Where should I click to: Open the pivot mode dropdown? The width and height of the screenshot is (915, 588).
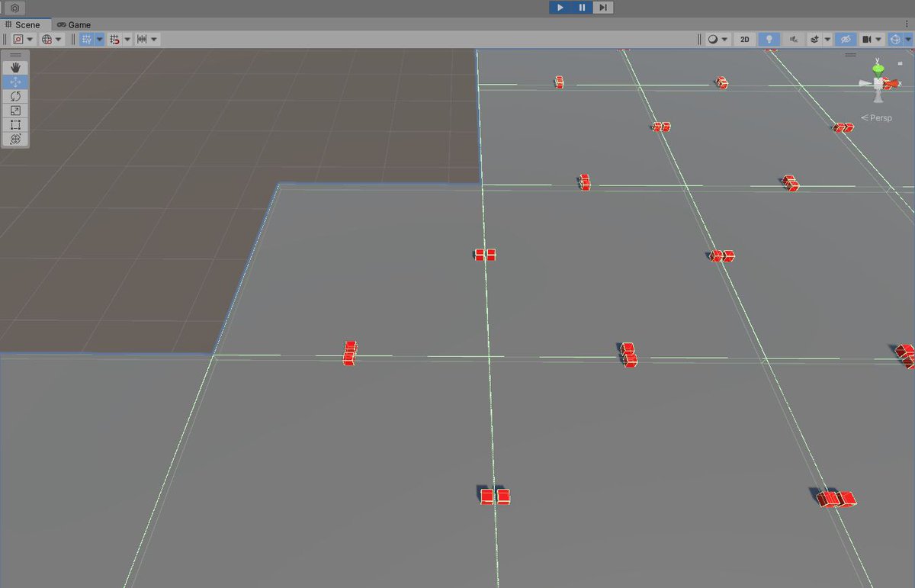pyautogui.click(x=23, y=39)
